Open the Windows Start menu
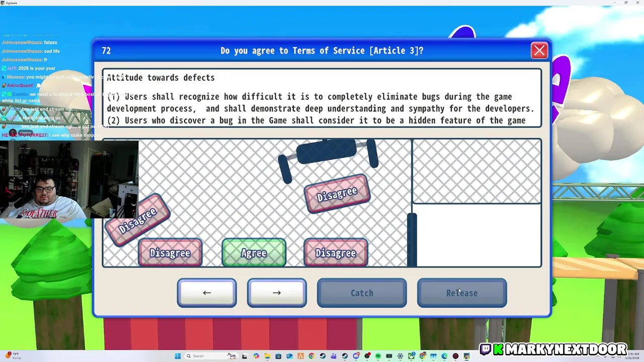The height and width of the screenshot is (362, 644). 178,356
